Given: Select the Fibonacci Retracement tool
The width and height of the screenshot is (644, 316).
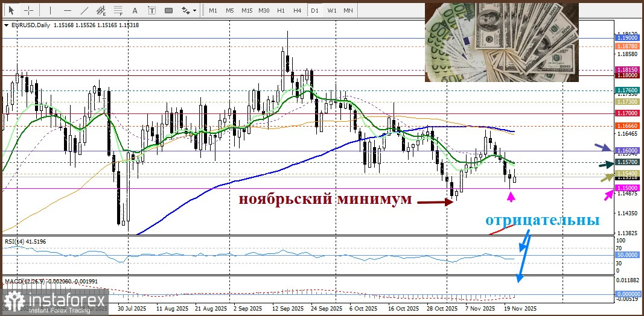Looking at the screenshot, I should pos(118,10).
